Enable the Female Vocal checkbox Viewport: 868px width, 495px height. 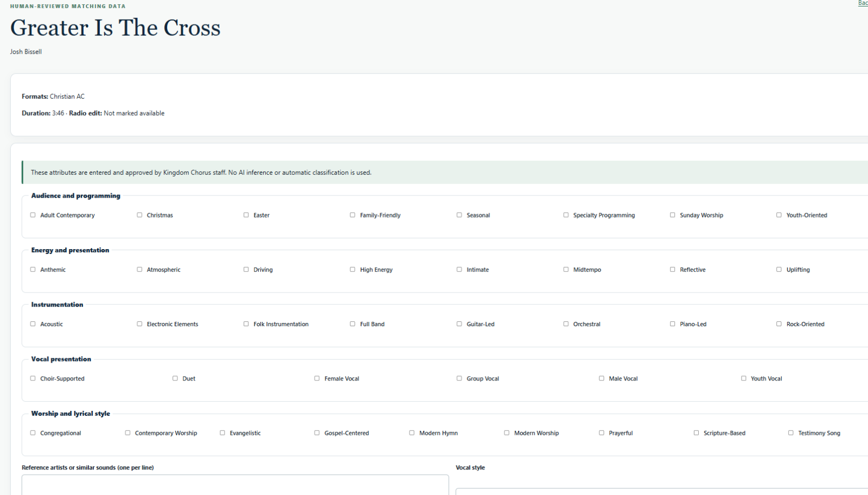[317, 378]
